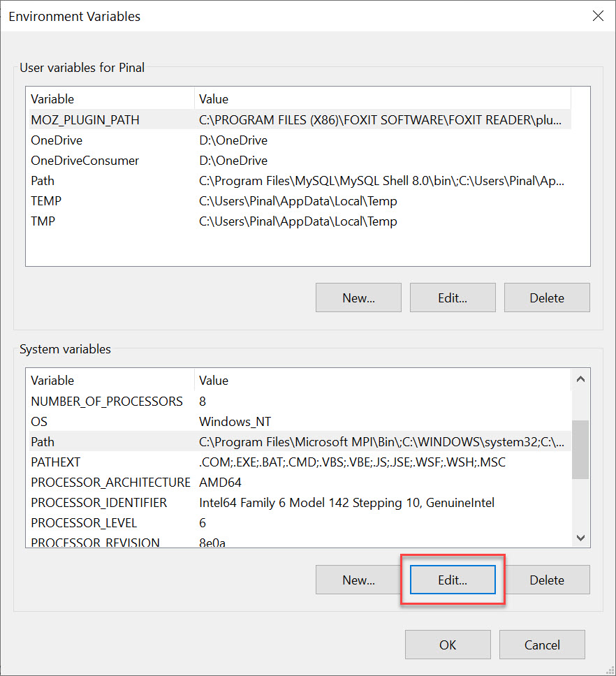The image size is (616, 676).
Task: Cancel the Environment Variables dialog
Action: coord(542,645)
